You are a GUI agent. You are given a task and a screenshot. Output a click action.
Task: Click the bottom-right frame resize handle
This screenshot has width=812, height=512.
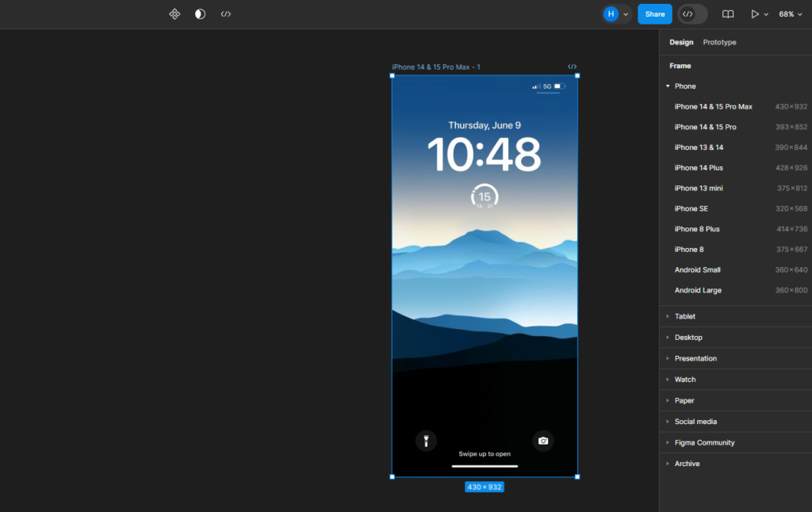(577, 477)
